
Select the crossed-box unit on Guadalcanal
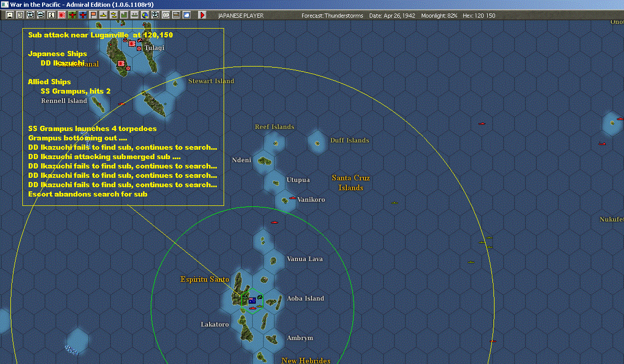128,68
